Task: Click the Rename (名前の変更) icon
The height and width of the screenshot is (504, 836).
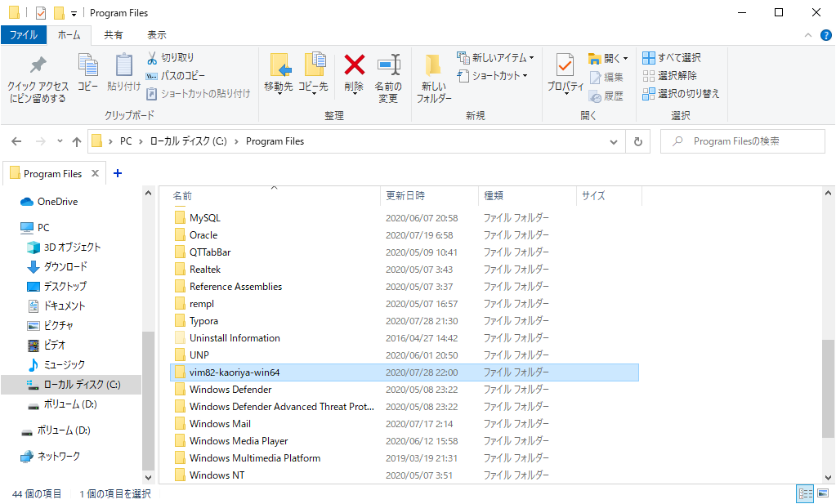Action: (x=389, y=65)
